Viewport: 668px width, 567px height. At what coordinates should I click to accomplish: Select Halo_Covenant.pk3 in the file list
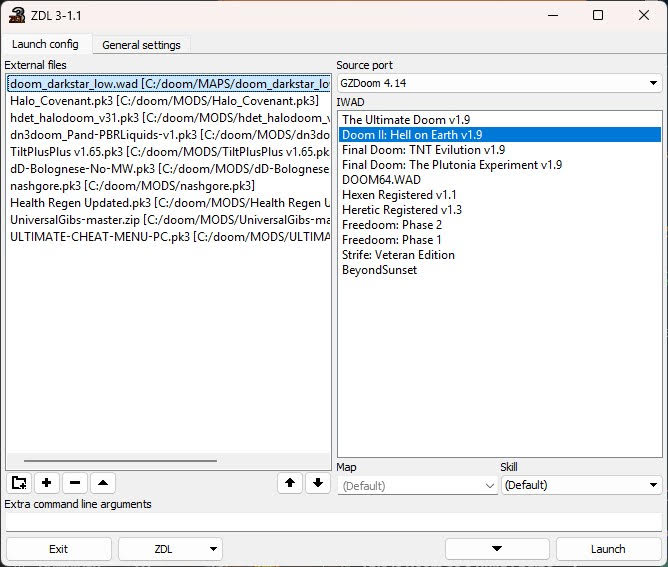(169, 101)
